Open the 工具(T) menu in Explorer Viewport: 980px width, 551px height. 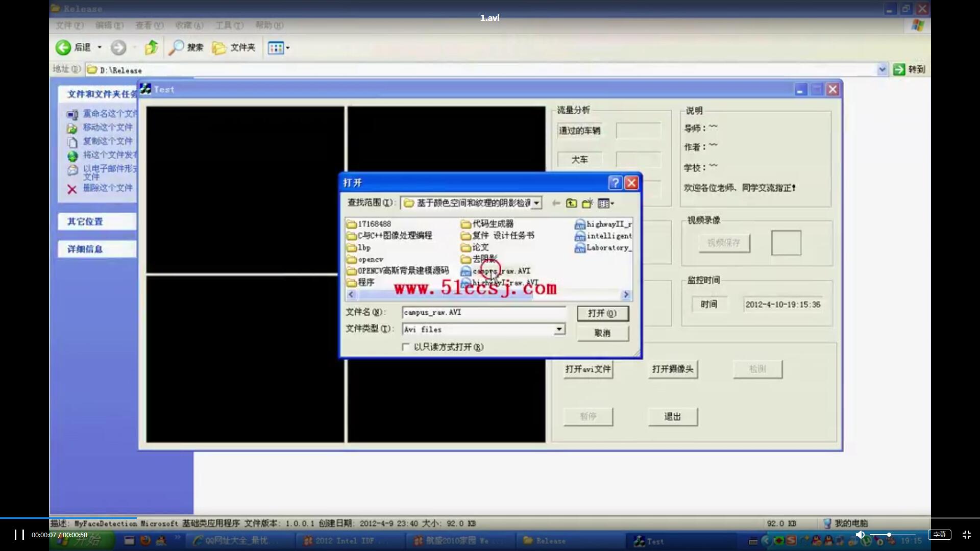(x=229, y=25)
